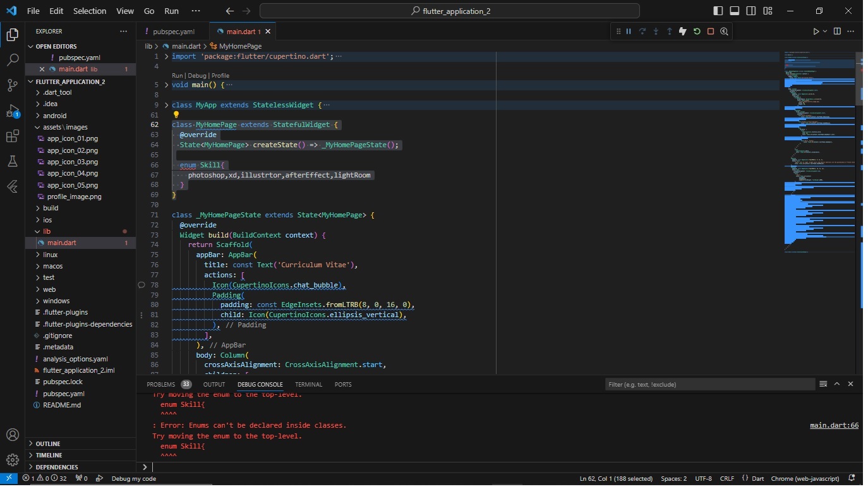Trigger Hot Reload lightning icon
Viewport: 868px width, 489px height.
(683, 32)
